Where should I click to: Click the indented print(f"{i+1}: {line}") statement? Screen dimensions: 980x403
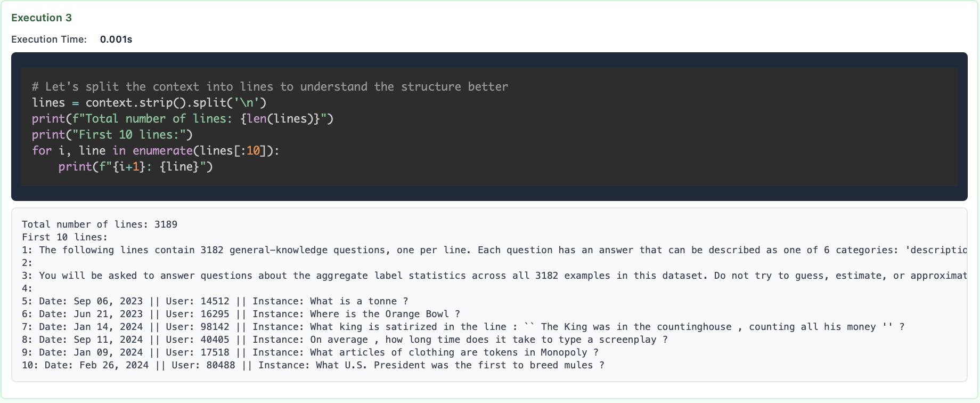(x=135, y=166)
